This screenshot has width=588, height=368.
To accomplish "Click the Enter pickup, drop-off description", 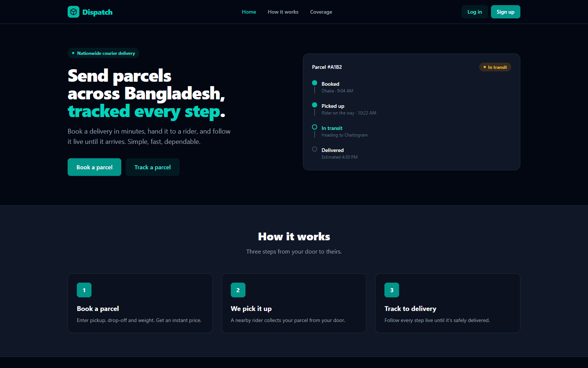I will pyautogui.click(x=139, y=321).
